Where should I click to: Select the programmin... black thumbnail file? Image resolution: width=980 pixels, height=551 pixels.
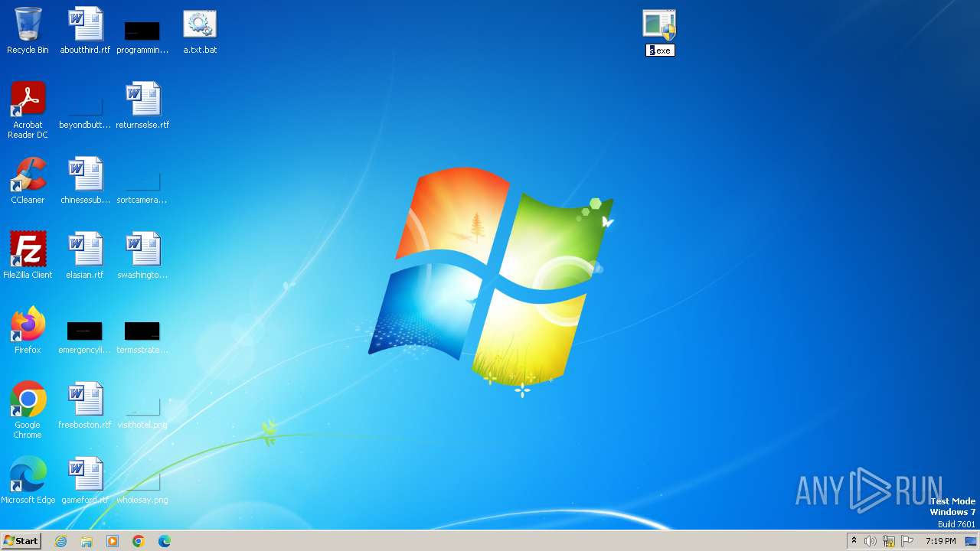coord(142,31)
